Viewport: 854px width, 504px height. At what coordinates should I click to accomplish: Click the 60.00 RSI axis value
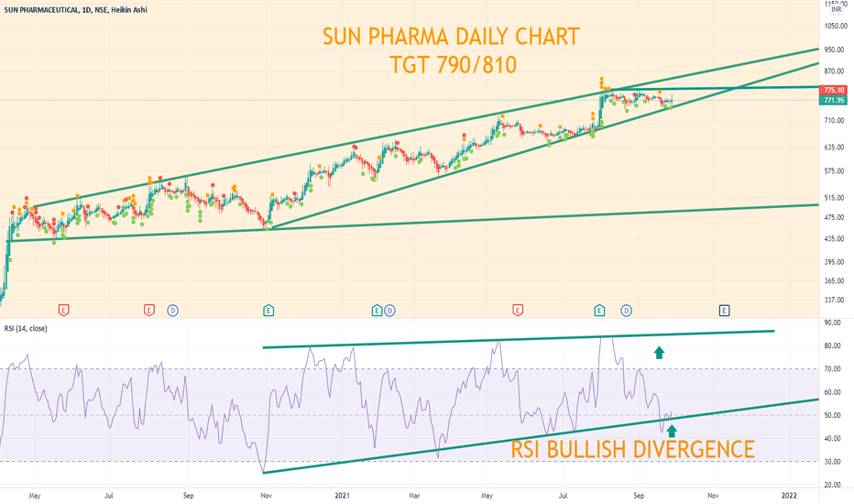[x=832, y=392]
